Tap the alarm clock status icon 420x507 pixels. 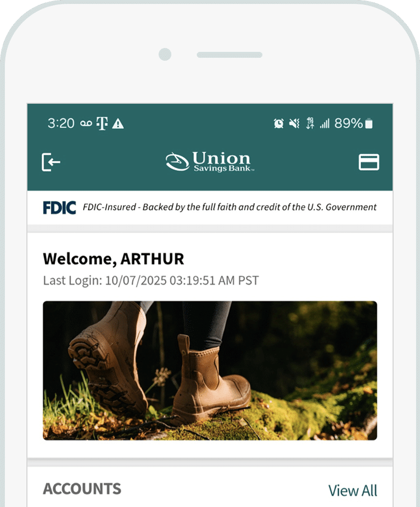pos(279,123)
